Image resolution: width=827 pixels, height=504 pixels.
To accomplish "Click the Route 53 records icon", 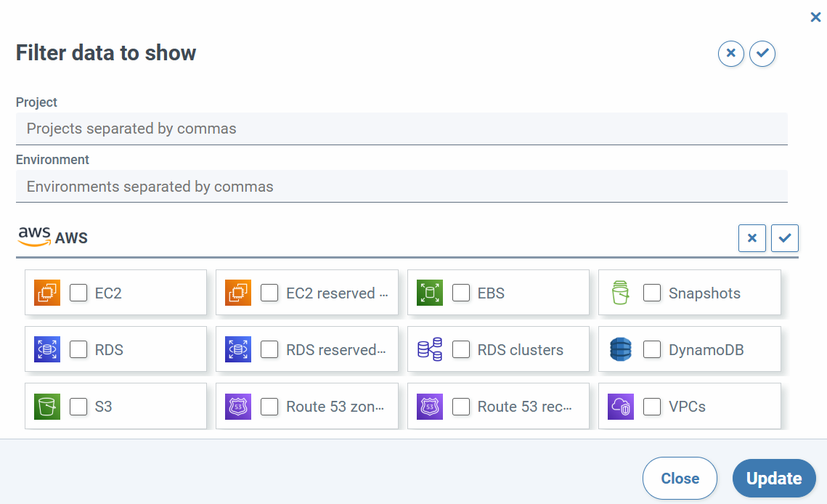I will click(430, 407).
